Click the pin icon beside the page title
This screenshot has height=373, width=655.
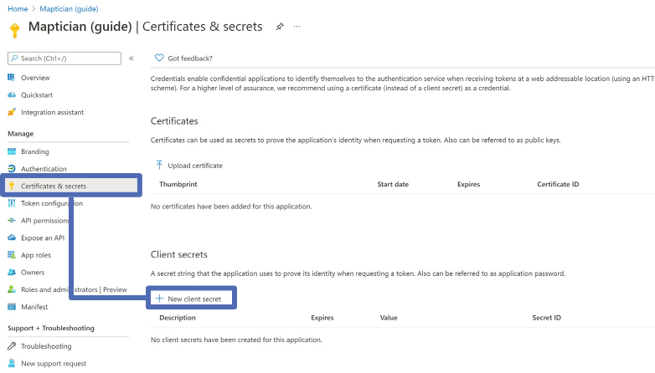(x=279, y=27)
